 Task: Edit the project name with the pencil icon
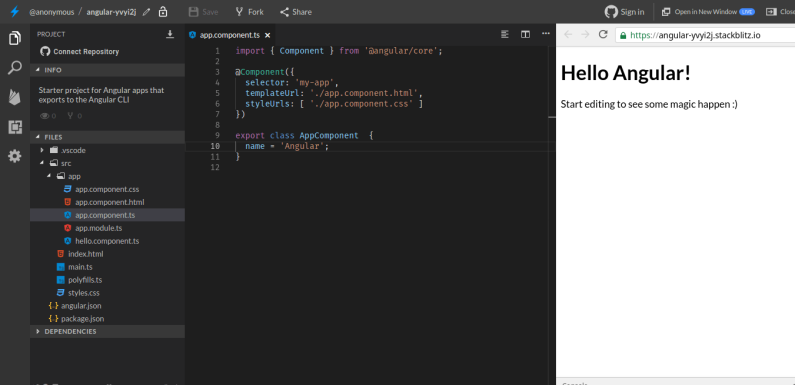pyautogui.click(x=147, y=12)
